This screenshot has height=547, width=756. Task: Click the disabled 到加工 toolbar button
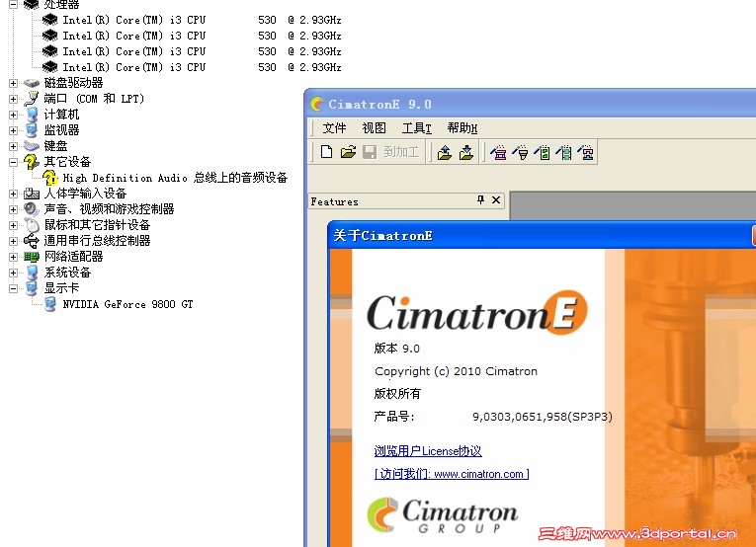(401, 152)
